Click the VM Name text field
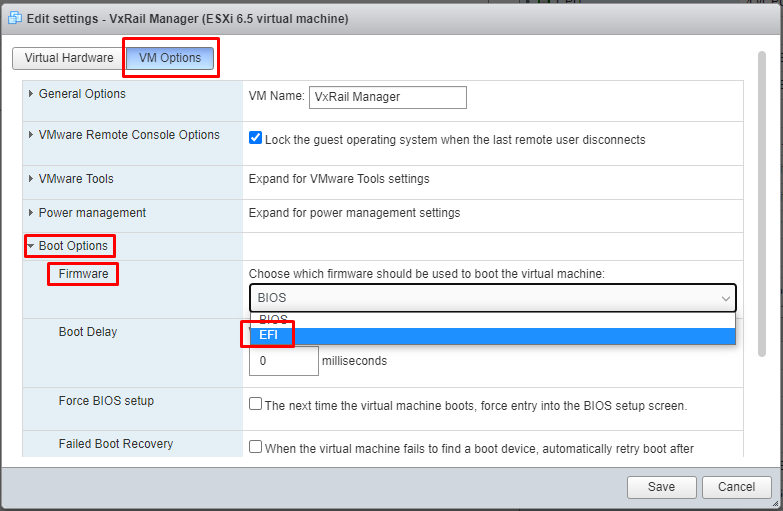Viewport: 783px width, 511px height. point(388,97)
